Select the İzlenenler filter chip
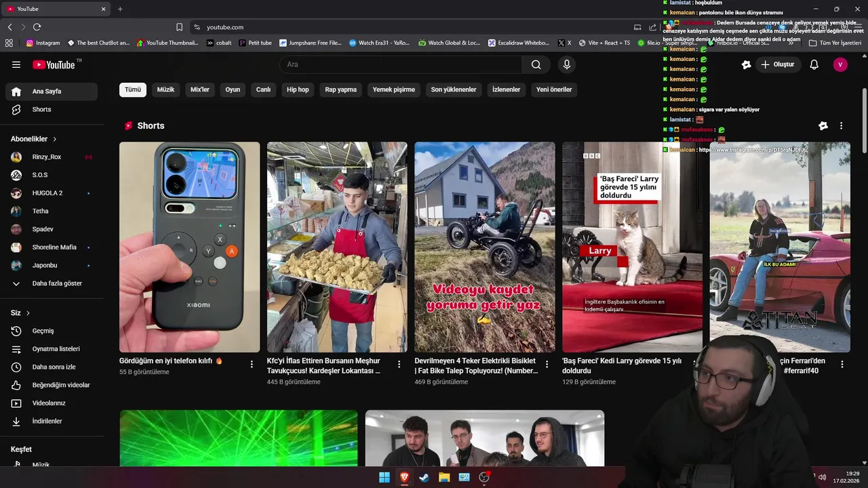Viewport: 868px width, 488px height. pyautogui.click(x=506, y=89)
